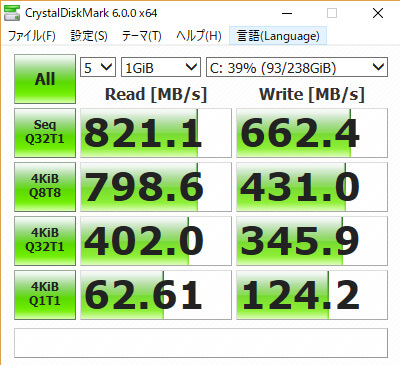Expand the C: 39% drive selection dropdown
The height and width of the screenshot is (365, 400).
(x=297, y=67)
